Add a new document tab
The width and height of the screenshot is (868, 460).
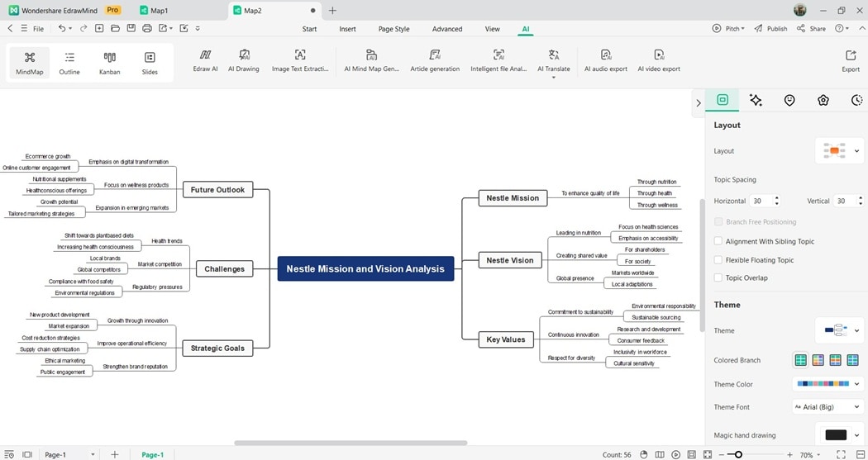tap(332, 11)
